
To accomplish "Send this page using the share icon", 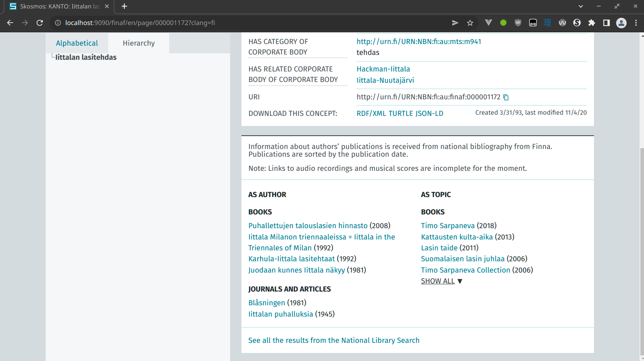I will (455, 23).
